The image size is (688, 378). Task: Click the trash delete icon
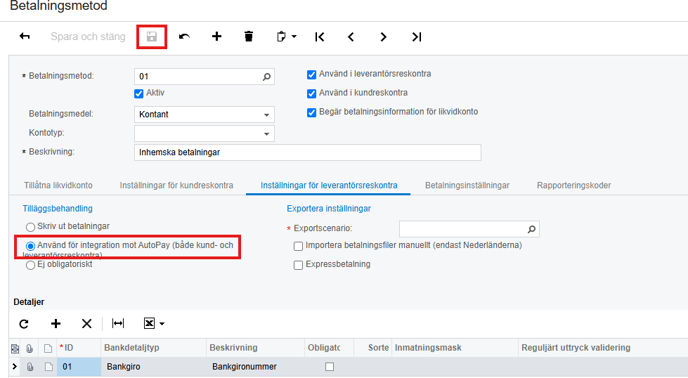pos(248,36)
